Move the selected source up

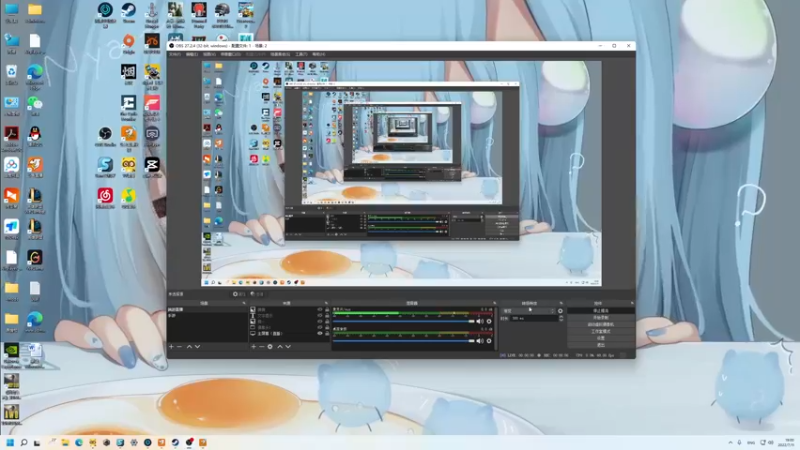click(280, 346)
